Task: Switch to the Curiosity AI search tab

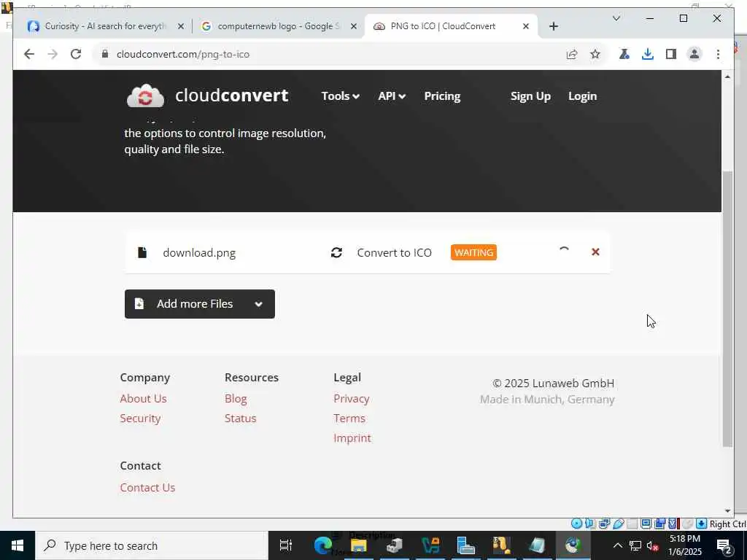Action: click(x=105, y=27)
